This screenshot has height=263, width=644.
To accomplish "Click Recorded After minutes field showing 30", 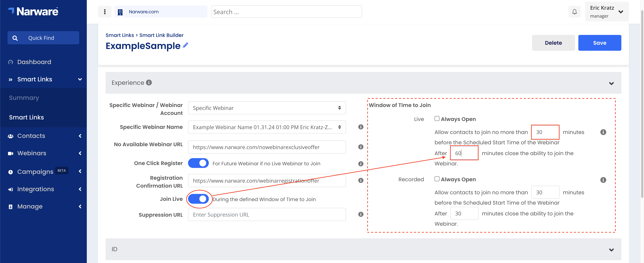I will point(464,213).
